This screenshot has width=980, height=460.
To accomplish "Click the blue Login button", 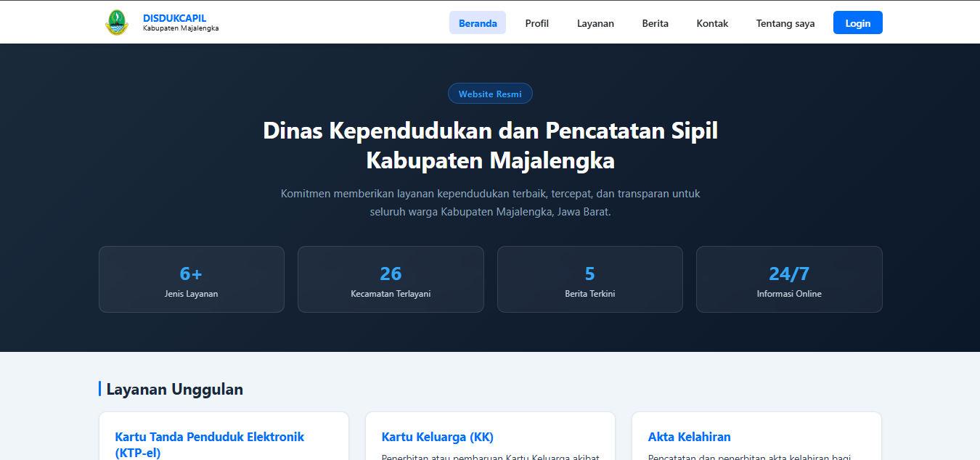I will [x=858, y=22].
